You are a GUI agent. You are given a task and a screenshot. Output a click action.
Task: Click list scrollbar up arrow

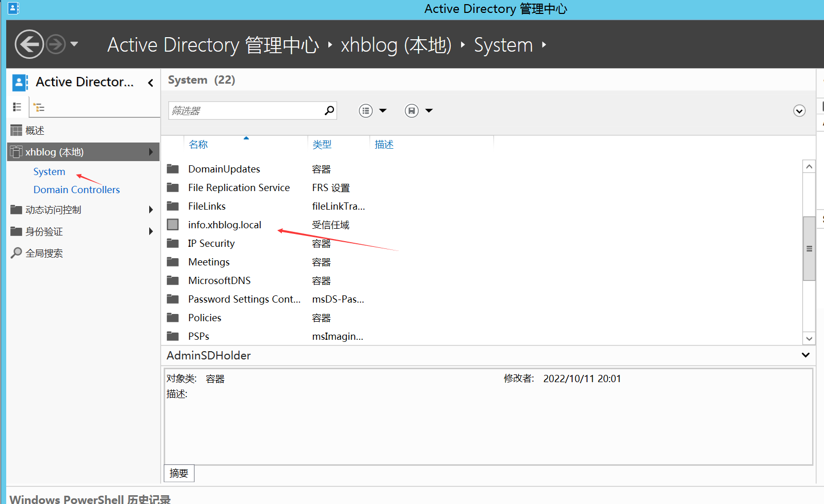click(x=809, y=166)
